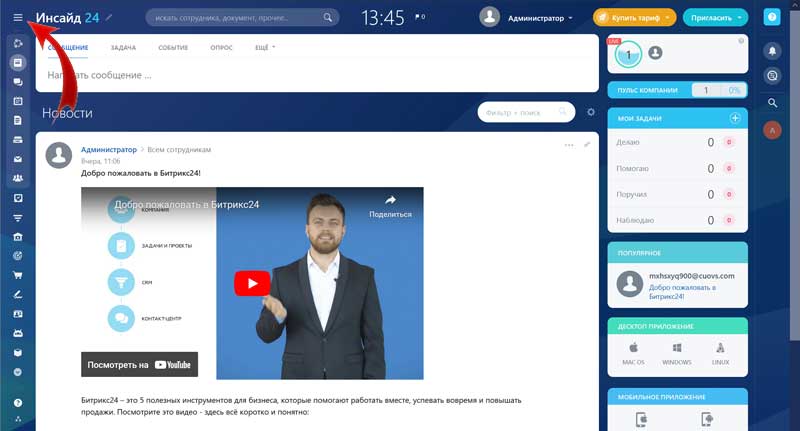Open notifications bell in right panel

point(772,51)
